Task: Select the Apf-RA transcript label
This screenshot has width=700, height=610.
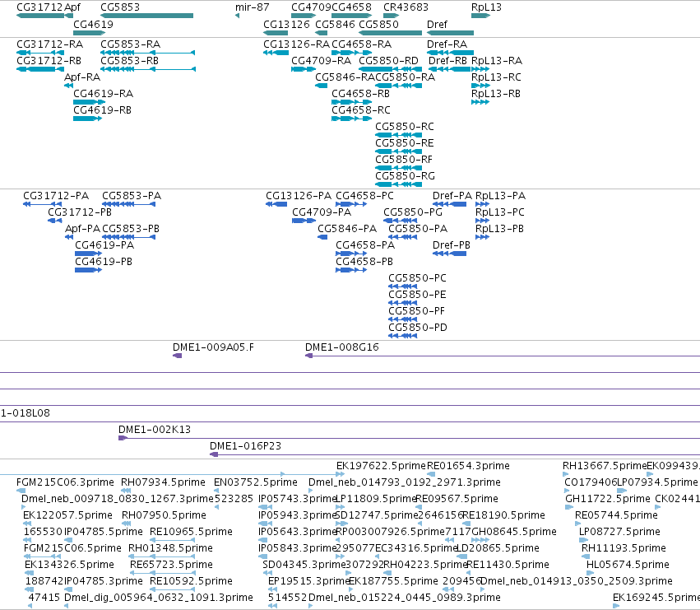Action: 82,77
